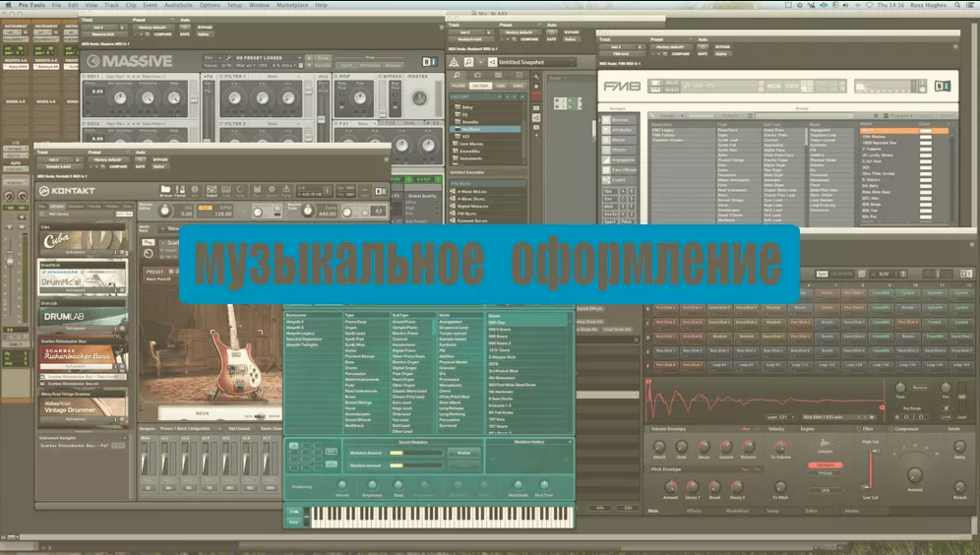Image resolution: width=980 pixels, height=555 pixels.
Task: Toggle AMP power in Massive
Action: tap(336, 76)
